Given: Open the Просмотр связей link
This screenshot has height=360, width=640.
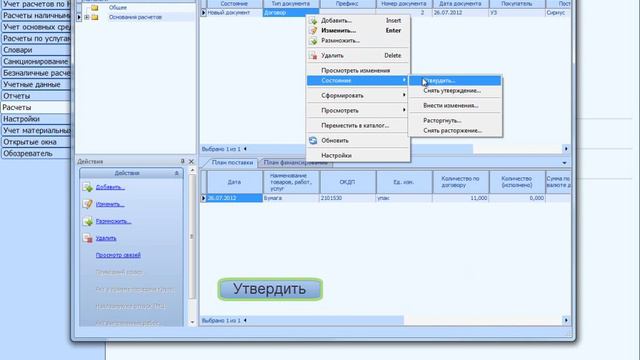Looking at the screenshot, I should coord(118,255).
